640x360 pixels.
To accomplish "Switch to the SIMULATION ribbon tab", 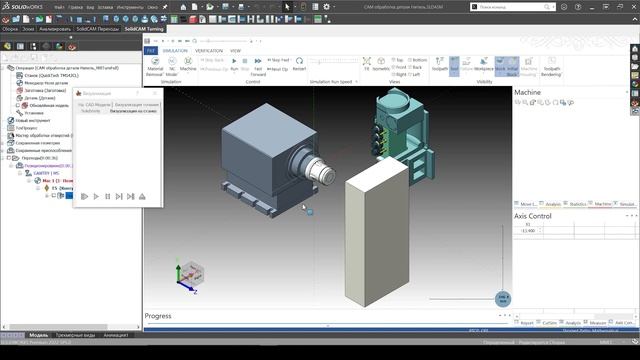I will [175, 51].
